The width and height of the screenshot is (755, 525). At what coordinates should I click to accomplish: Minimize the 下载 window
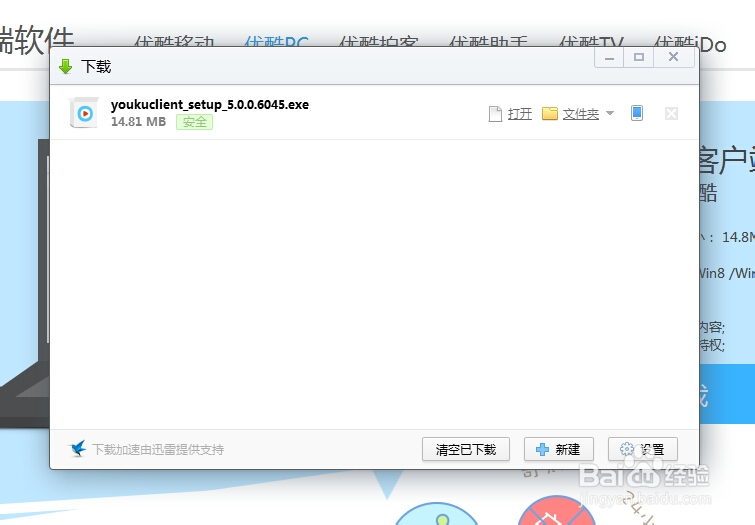[x=610, y=58]
